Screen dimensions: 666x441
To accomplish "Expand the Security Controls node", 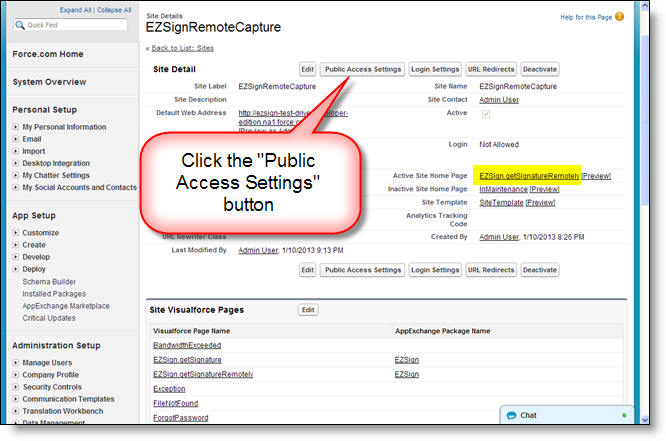I will (16, 387).
